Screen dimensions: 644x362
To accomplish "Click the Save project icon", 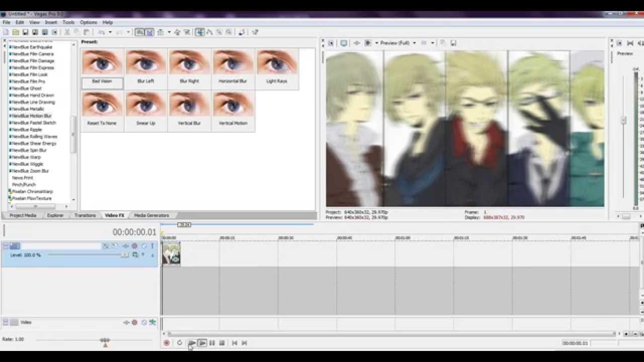I will coord(25,32).
